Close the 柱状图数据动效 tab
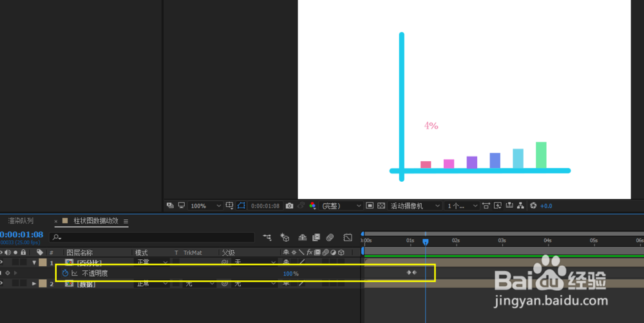This screenshot has height=323, width=644. click(x=56, y=221)
